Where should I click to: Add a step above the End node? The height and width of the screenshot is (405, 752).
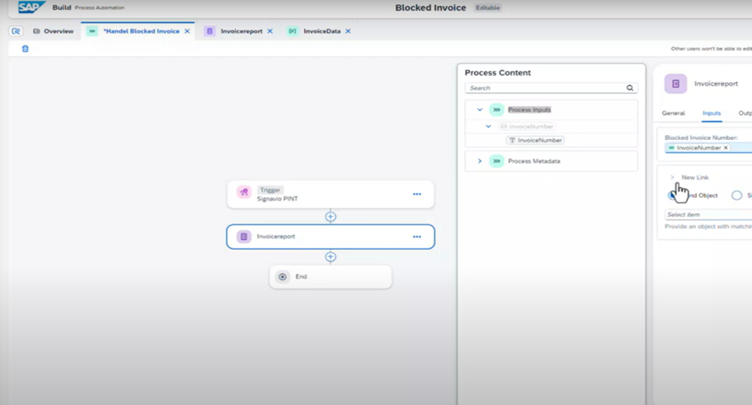(x=331, y=257)
